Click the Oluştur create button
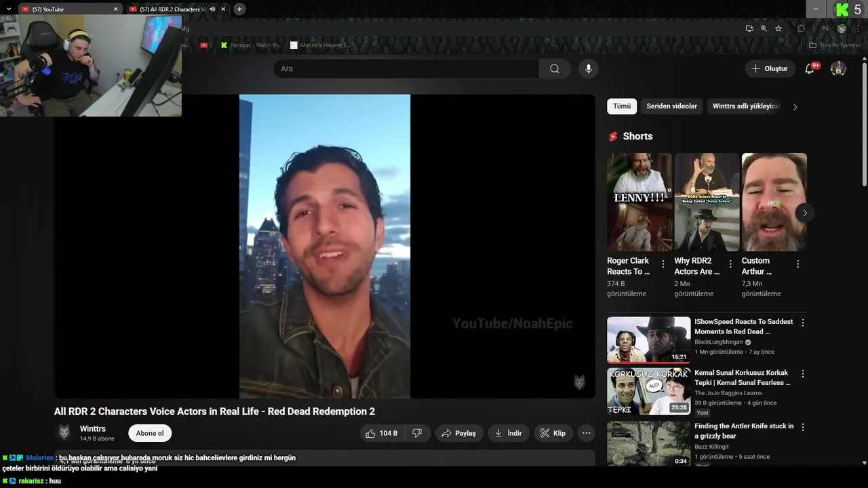 (770, 68)
